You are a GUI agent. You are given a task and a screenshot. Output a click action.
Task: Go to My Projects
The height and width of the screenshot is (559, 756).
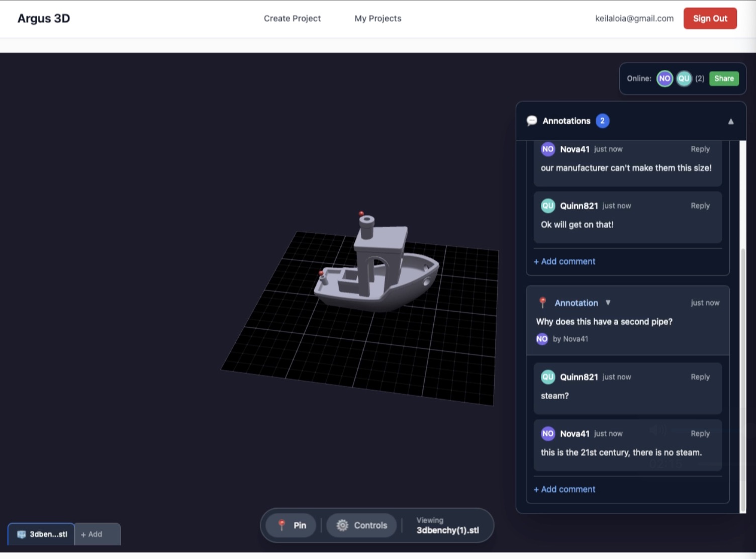[x=378, y=19]
